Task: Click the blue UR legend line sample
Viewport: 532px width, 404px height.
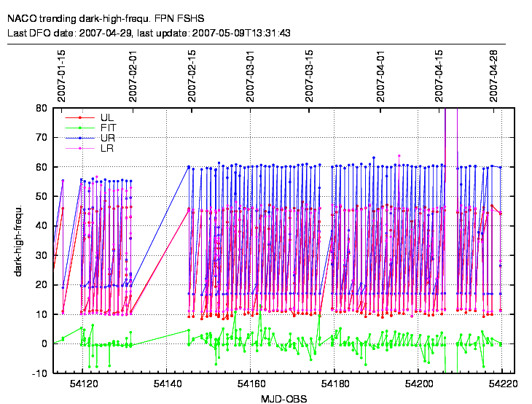Action: [x=79, y=137]
